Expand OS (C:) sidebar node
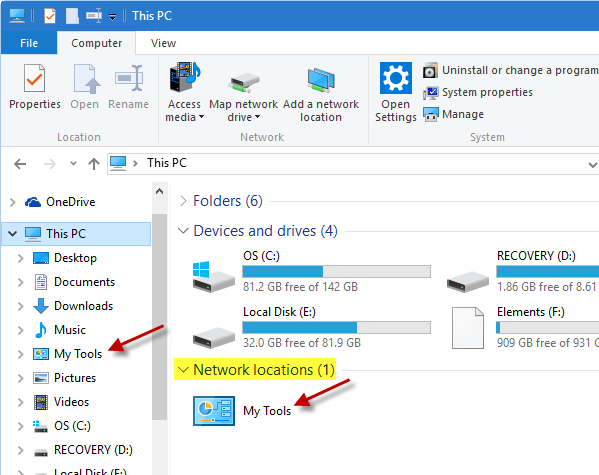Screen dimensions: 599x475 pyautogui.click(x=21, y=427)
